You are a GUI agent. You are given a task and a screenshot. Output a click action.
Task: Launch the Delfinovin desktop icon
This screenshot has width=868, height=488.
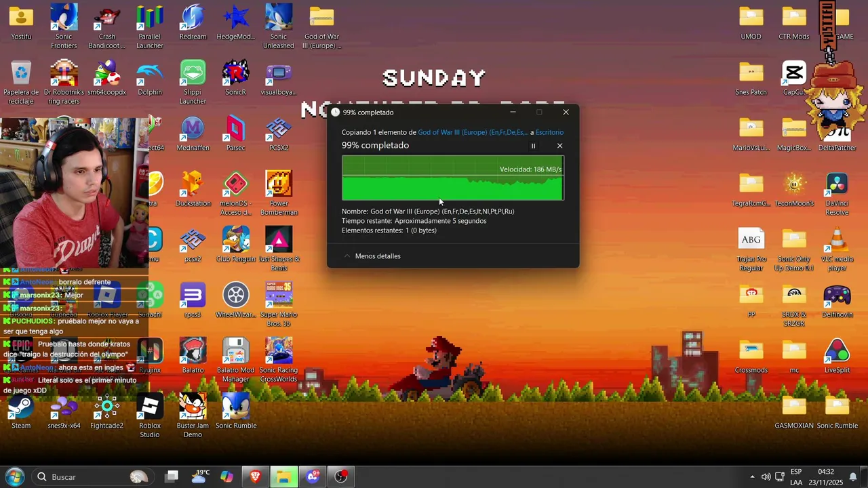click(x=837, y=301)
